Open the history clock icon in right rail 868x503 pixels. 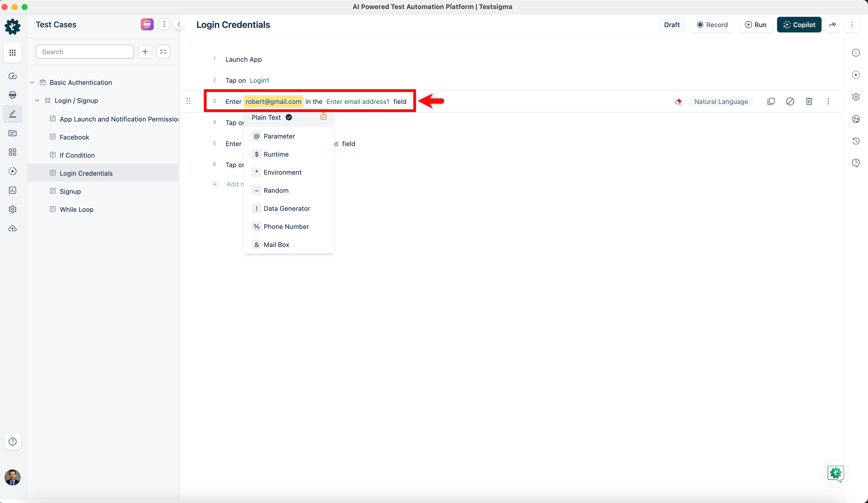click(x=856, y=141)
